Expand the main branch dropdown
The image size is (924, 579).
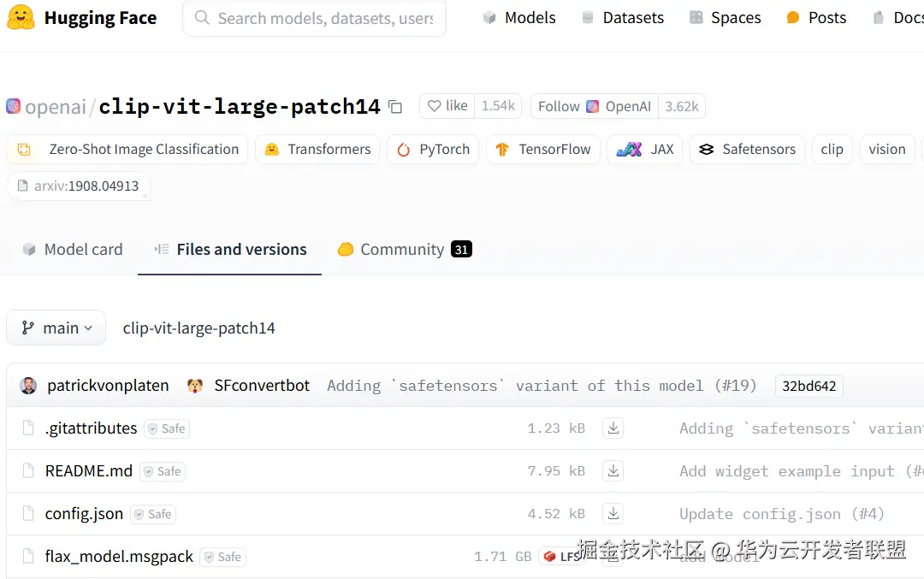(56, 328)
